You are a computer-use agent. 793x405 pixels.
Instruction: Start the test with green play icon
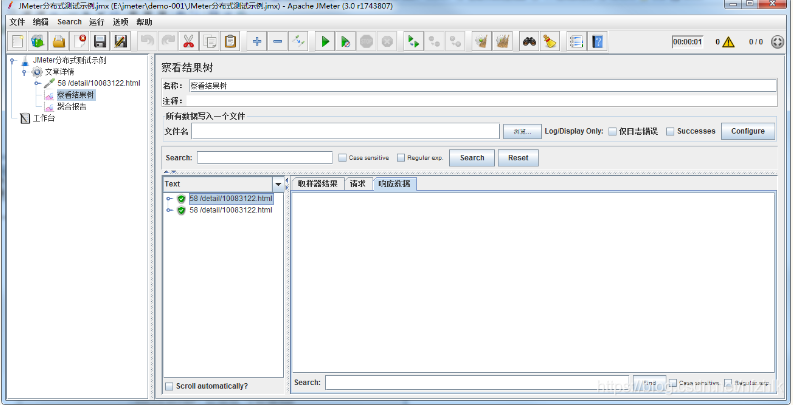click(325, 41)
